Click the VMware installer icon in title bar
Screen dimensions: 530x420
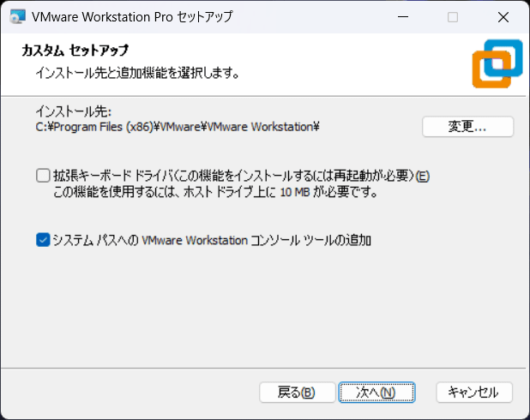coord(18,17)
